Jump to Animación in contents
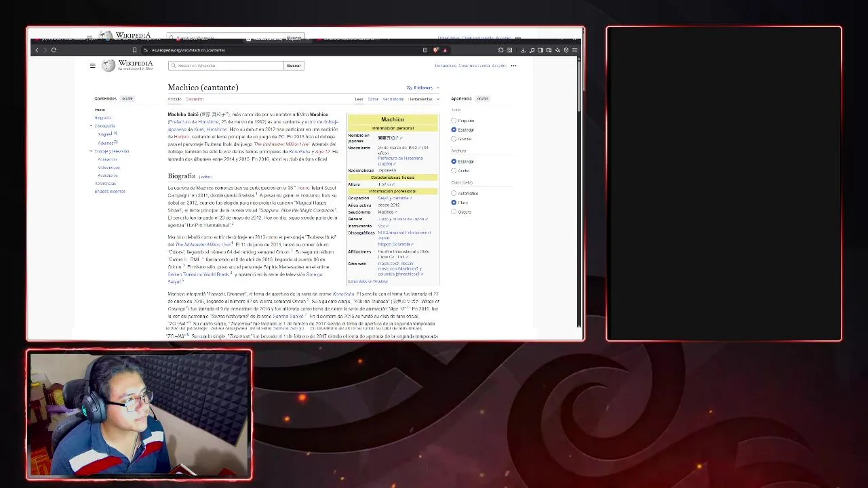868x488 pixels. click(107, 159)
